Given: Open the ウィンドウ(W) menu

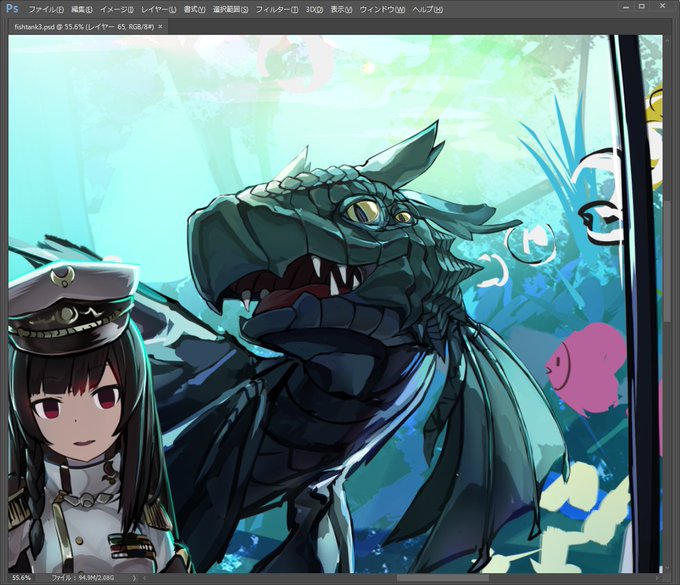Looking at the screenshot, I should 382,10.
